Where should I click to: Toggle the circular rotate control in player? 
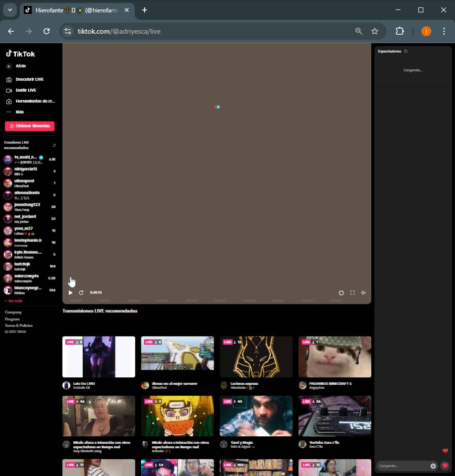pyautogui.click(x=341, y=293)
